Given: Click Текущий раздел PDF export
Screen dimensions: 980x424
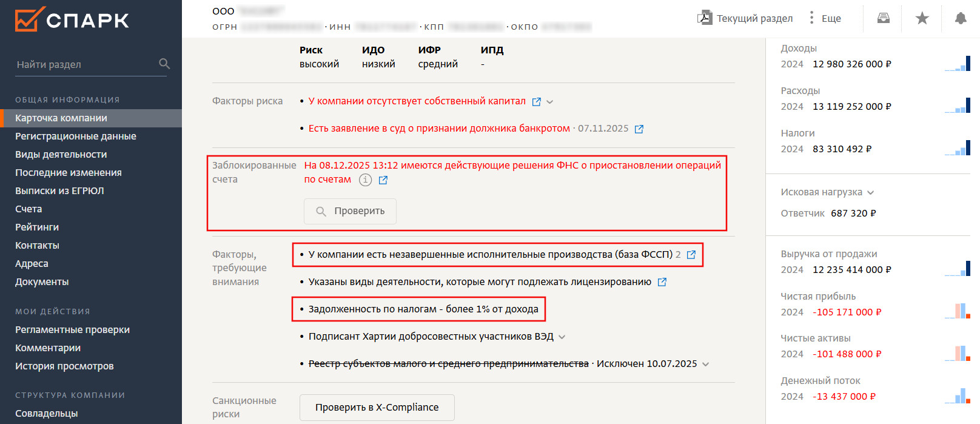Looking at the screenshot, I should coord(745,18).
